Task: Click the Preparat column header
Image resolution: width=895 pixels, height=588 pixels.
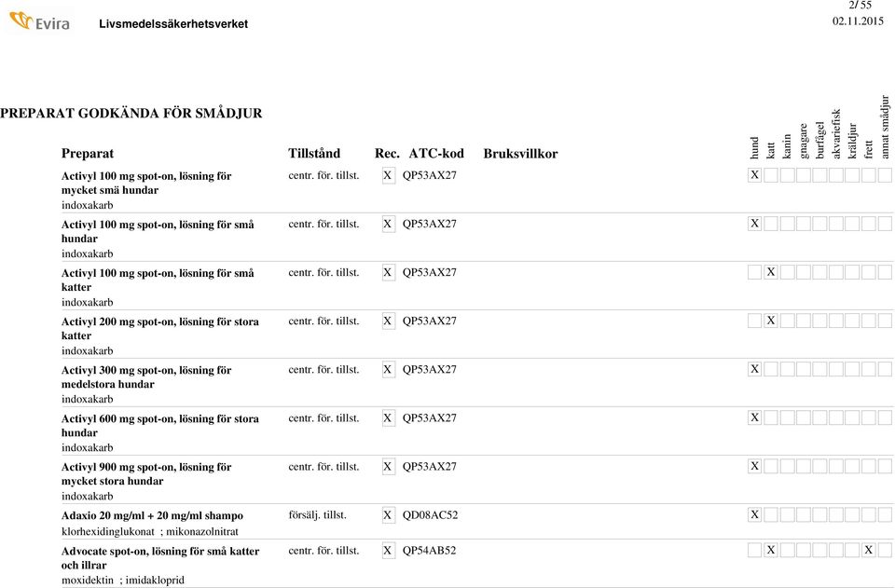Action: pyautogui.click(x=88, y=153)
